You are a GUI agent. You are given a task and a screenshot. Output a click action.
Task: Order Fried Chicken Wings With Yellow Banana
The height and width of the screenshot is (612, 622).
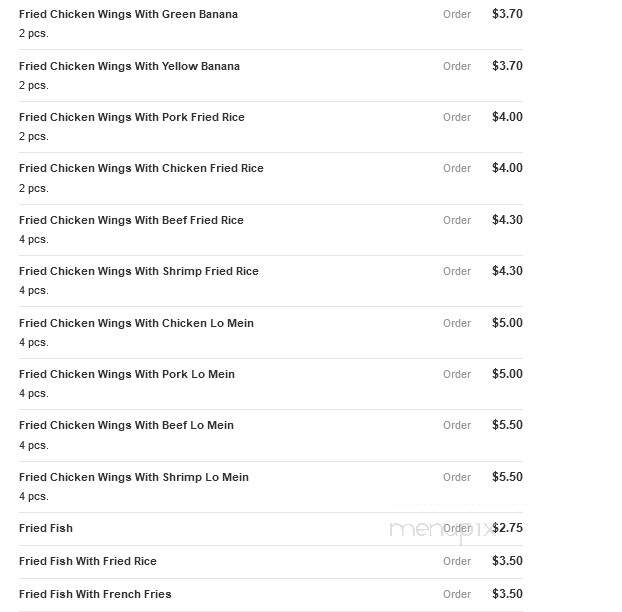coord(457,66)
